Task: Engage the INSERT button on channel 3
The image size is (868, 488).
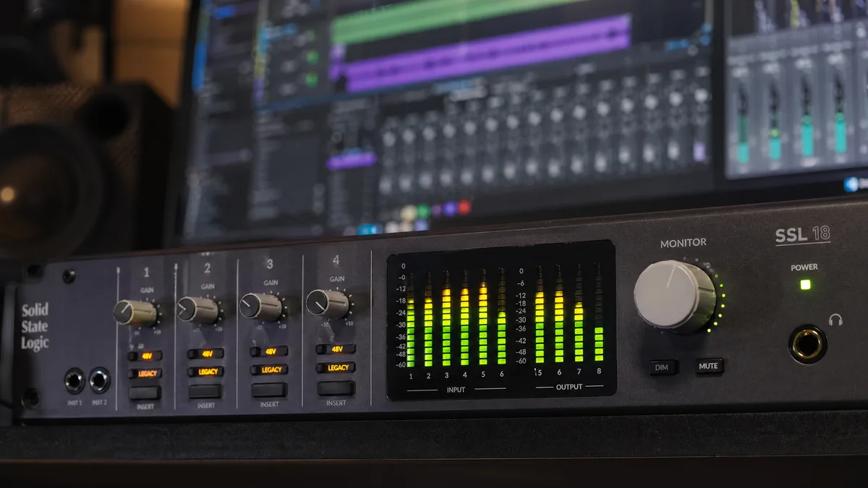Action: tap(270, 390)
